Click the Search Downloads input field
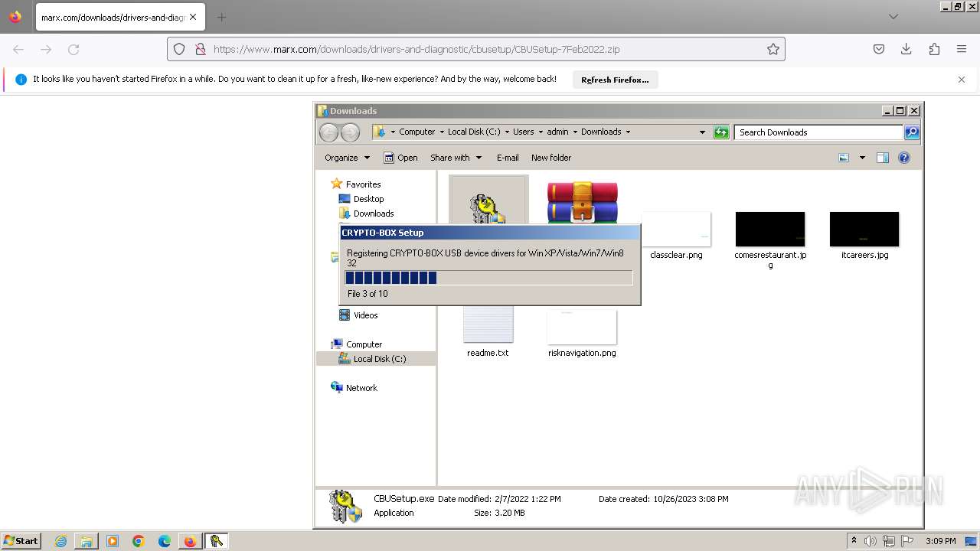 (x=819, y=132)
